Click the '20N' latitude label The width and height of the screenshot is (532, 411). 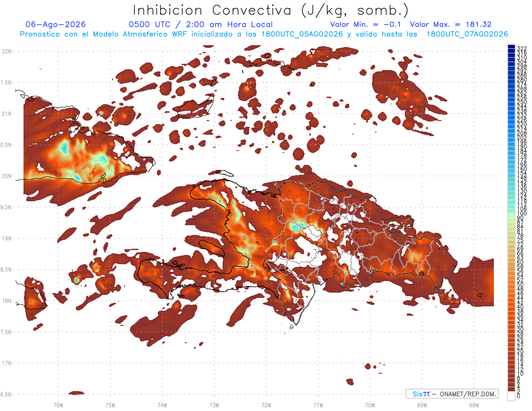[7, 176]
